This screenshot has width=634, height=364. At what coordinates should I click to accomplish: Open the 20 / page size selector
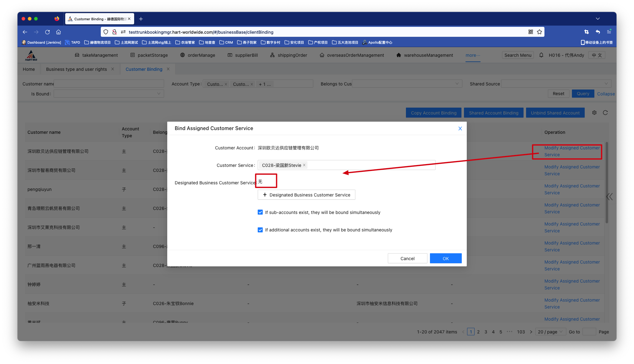click(551, 332)
